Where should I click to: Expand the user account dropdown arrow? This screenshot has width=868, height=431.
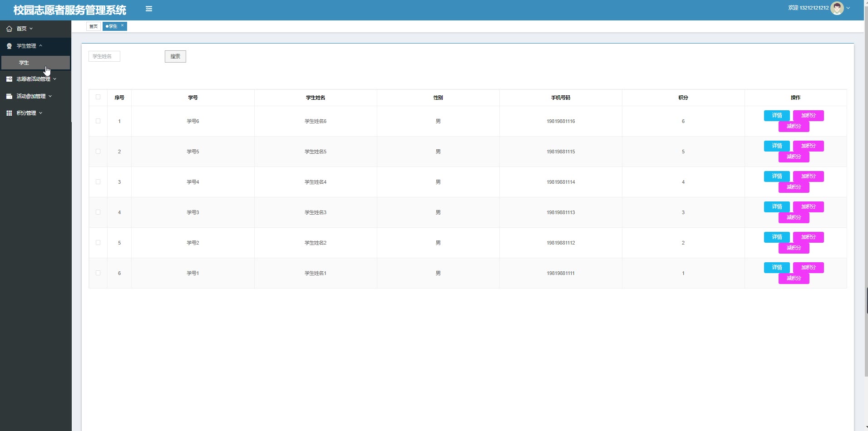[848, 8]
